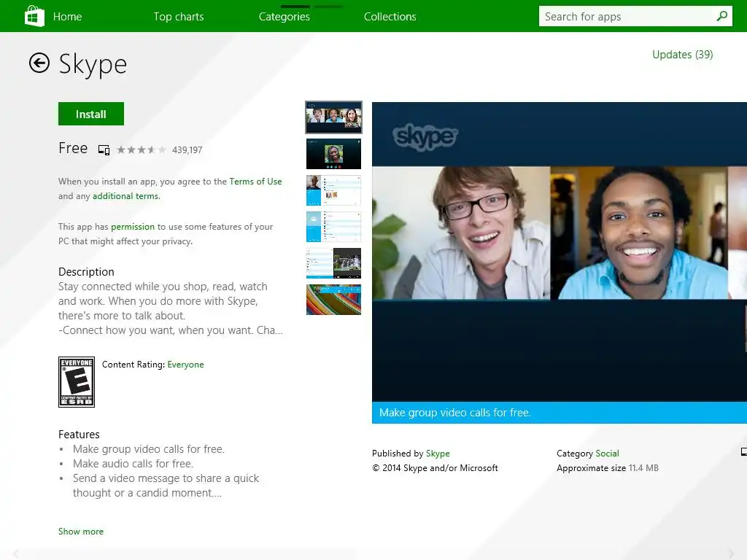Click the Windows Store bag icon
747x560 pixels.
tap(34, 16)
